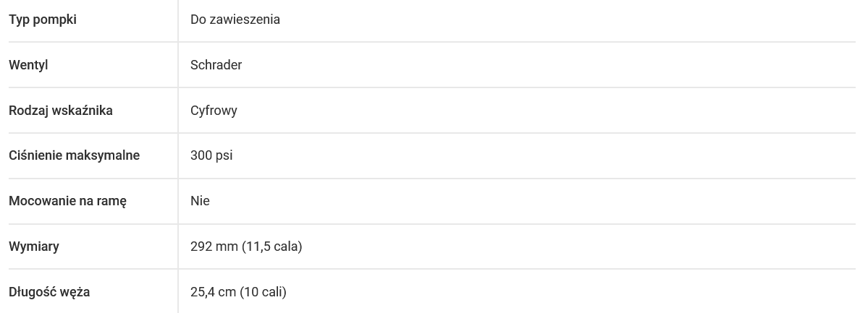
Task: Select the "Schrader" valve value
Action: [x=216, y=65]
